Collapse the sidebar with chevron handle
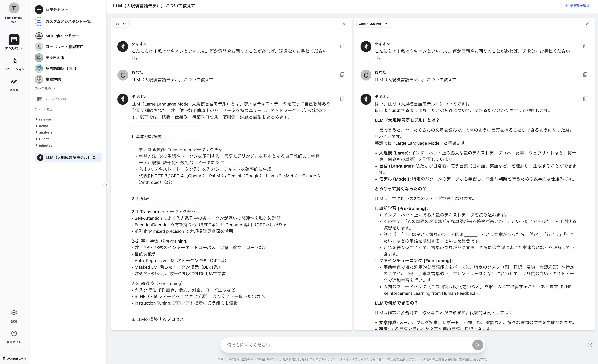 (106, 185)
